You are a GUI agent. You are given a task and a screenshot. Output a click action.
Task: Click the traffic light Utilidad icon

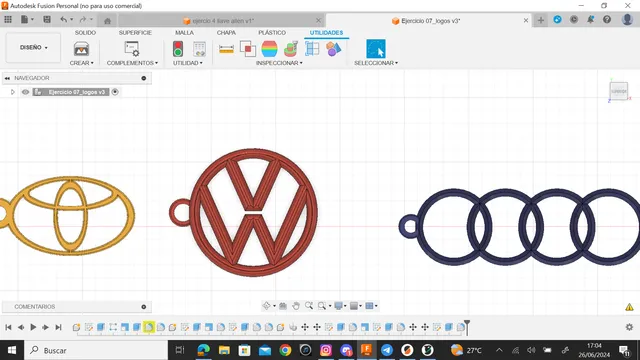coord(178,49)
